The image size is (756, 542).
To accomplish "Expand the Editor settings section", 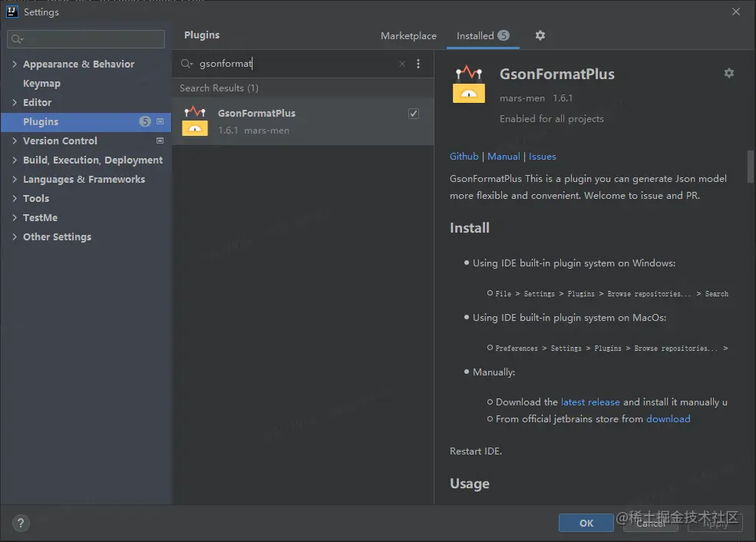I will [x=15, y=102].
